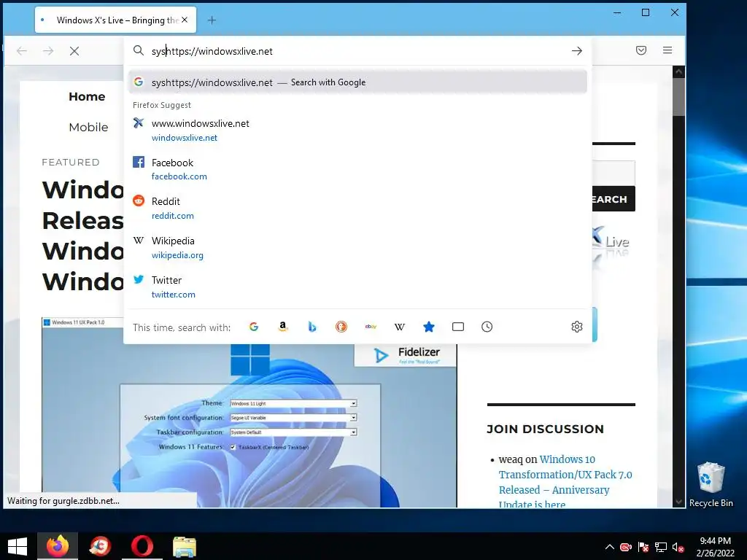Screen dimensions: 747x560
Task: Open the Windows 10 Transformation/UX Pack comment link
Action: [x=565, y=482]
